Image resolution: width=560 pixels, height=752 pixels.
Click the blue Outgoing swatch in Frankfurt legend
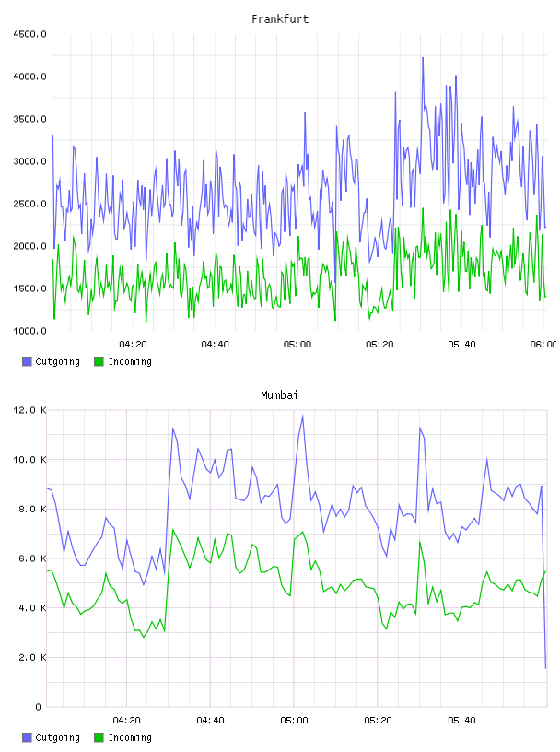[27, 361]
